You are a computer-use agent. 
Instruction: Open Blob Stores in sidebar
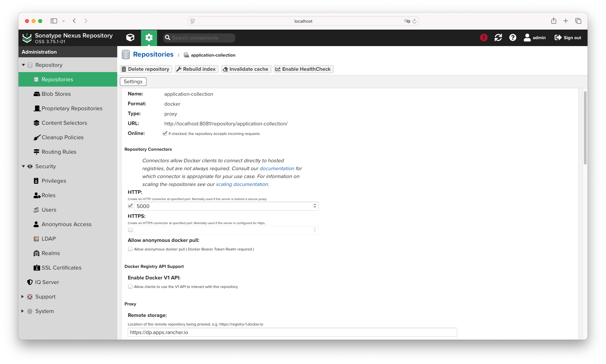click(56, 94)
